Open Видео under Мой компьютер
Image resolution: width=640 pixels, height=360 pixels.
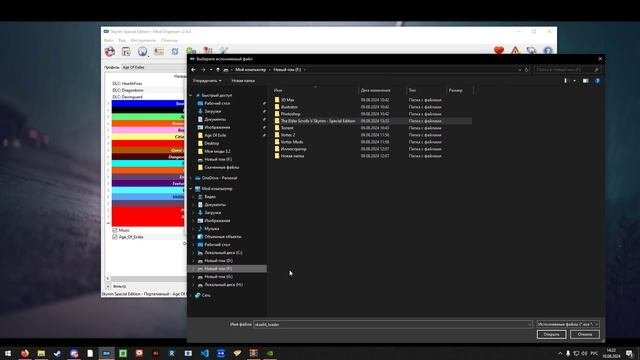click(x=210, y=197)
